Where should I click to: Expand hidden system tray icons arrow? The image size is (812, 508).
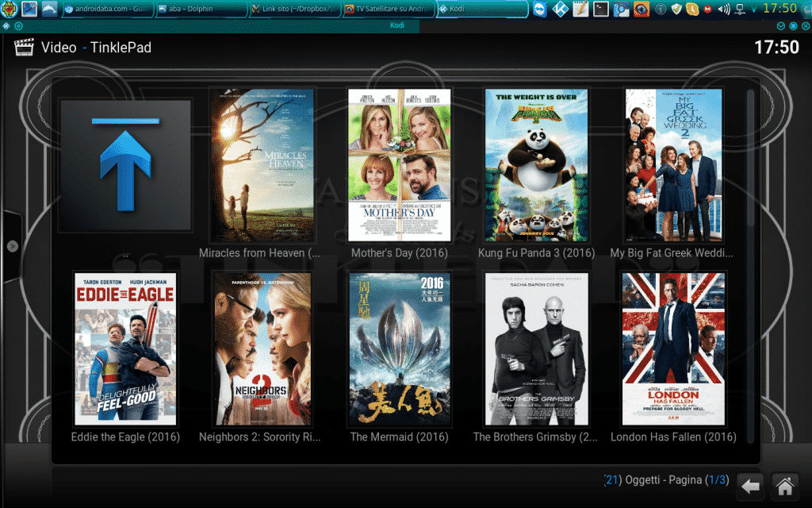753,10
